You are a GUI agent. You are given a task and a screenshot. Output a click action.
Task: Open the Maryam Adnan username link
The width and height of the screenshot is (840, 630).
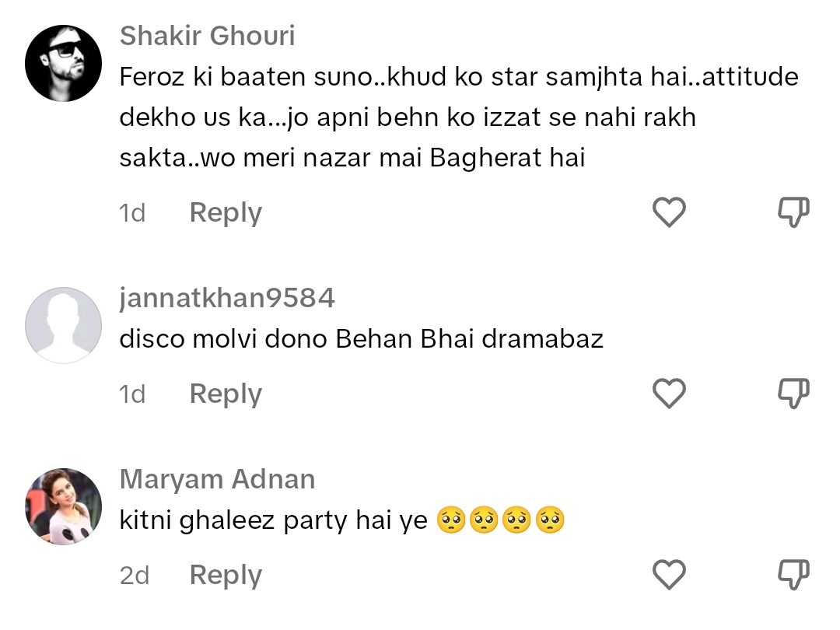[218, 479]
